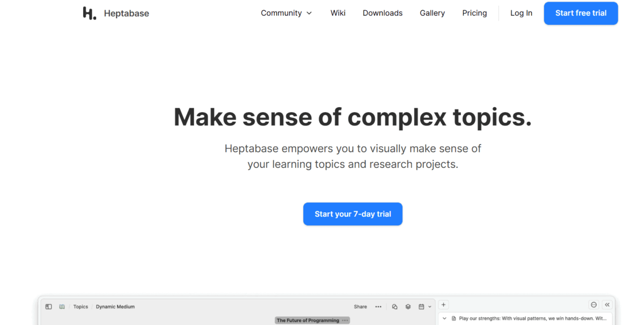Click the Log In link
This screenshot has height=325, width=644.
tap(521, 13)
